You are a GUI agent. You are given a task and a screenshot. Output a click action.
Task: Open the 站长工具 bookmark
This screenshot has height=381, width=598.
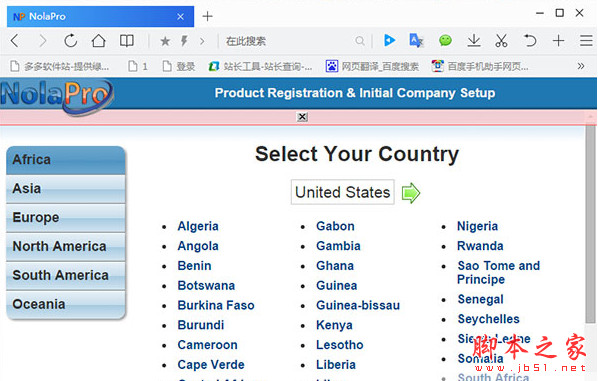(260, 66)
